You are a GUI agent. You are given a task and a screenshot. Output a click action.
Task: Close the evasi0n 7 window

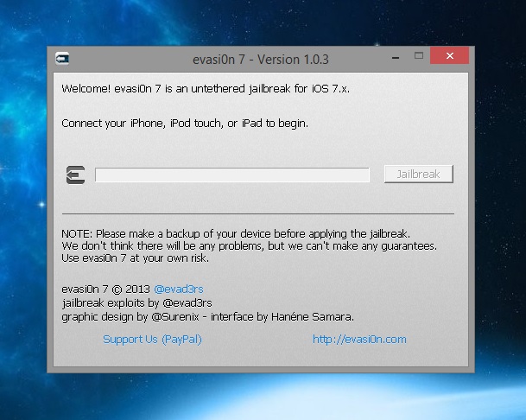coord(449,55)
